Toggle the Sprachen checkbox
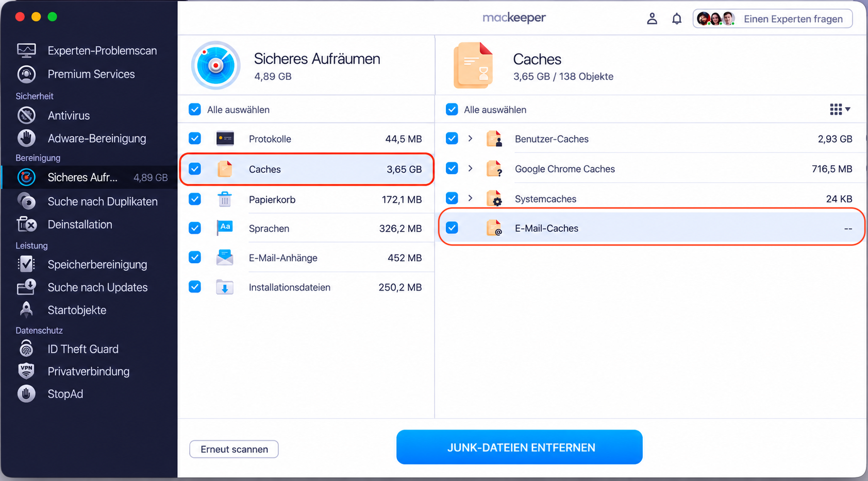Screen dimensions: 868x481 (x=195, y=228)
